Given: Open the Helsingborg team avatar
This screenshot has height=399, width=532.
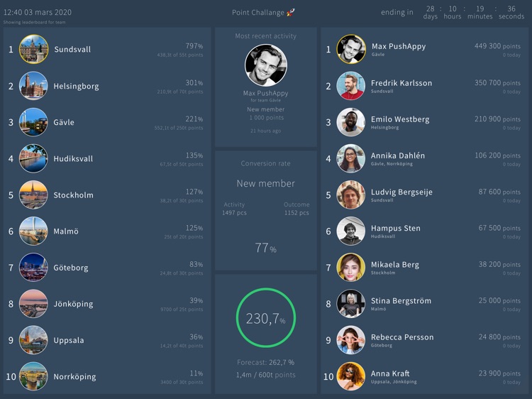Looking at the screenshot, I should 33,86.
